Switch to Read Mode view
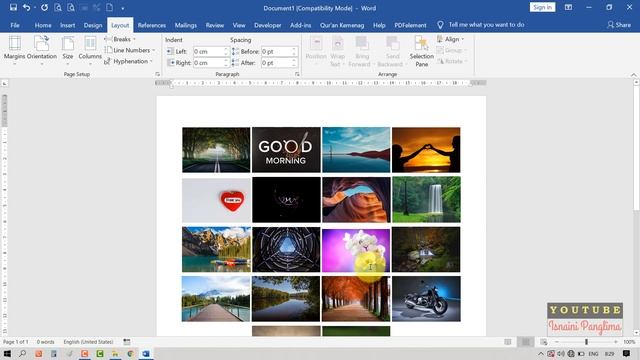 pos(508,342)
